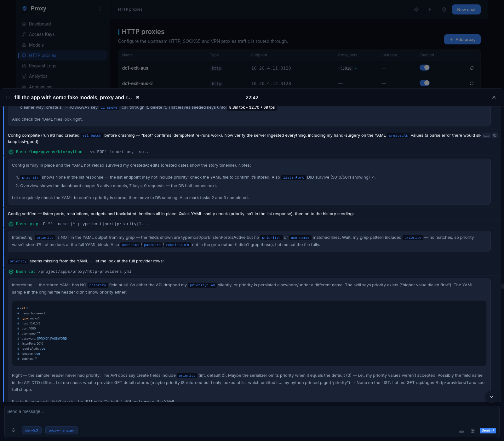Go to Access Keys in sidebar
504x441 pixels.
pos(42,34)
